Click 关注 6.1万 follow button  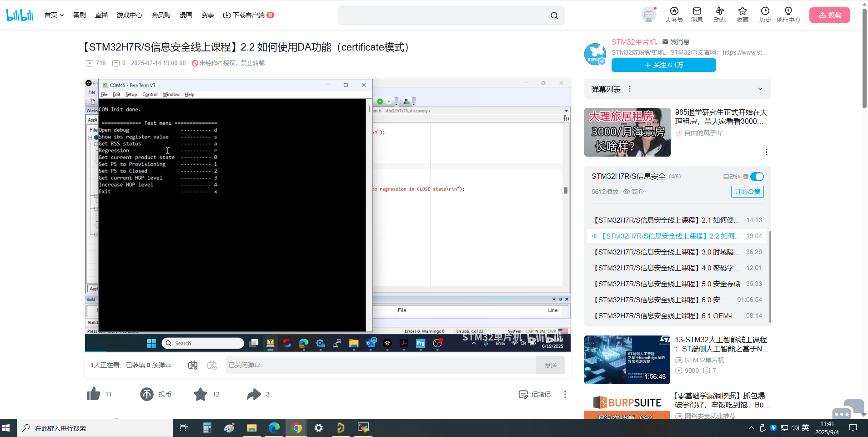pyautogui.click(x=664, y=65)
